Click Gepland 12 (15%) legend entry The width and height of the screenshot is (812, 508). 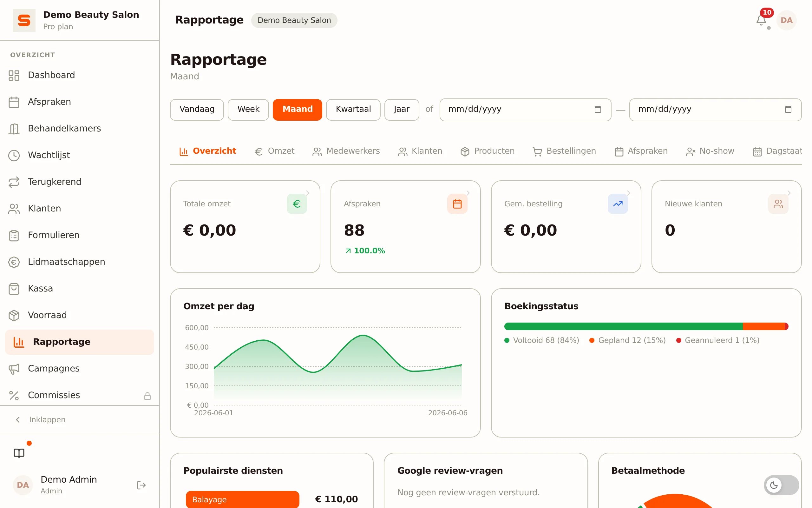click(x=627, y=340)
